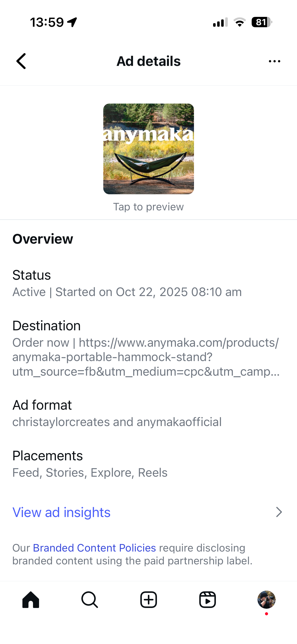297x644 pixels.
Task: Tap the Wi-Fi status icon
Action: (x=240, y=22)
